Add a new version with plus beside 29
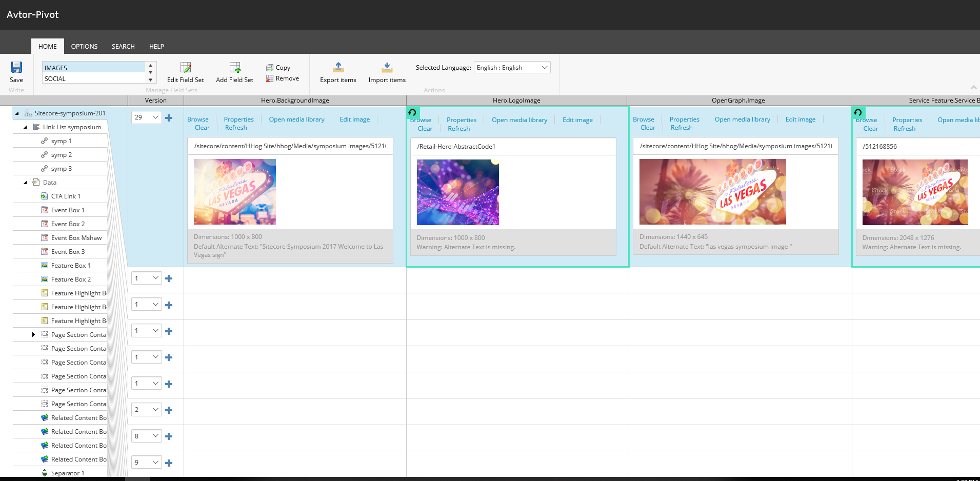 click(169, 118)
